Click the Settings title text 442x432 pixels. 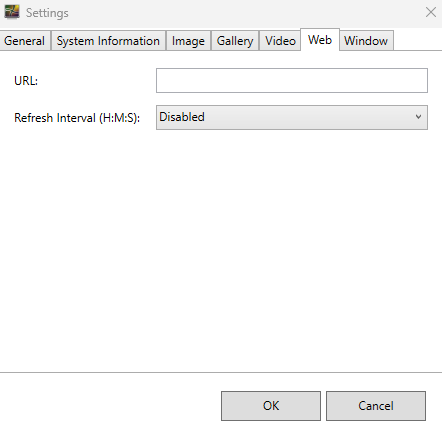[x=47, y=13]
